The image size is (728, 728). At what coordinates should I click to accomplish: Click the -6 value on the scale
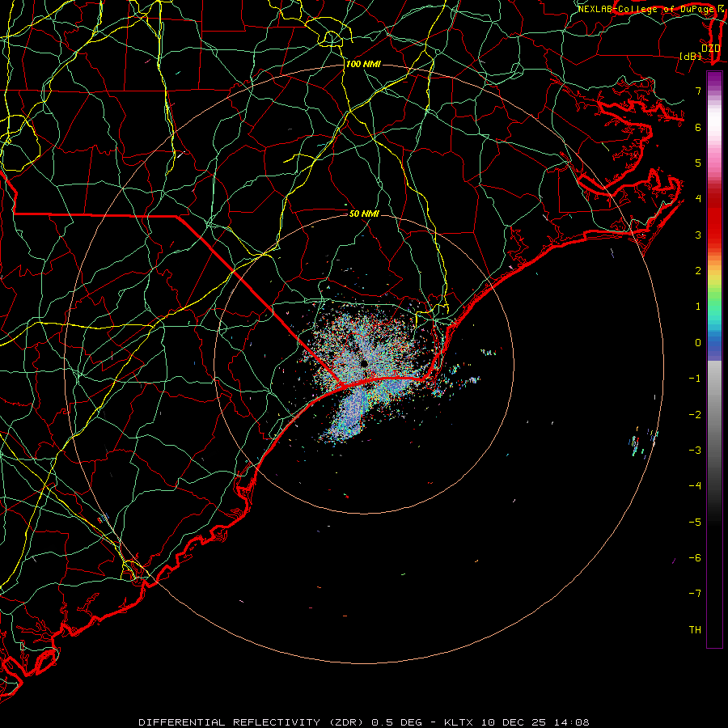click(695, 558)
